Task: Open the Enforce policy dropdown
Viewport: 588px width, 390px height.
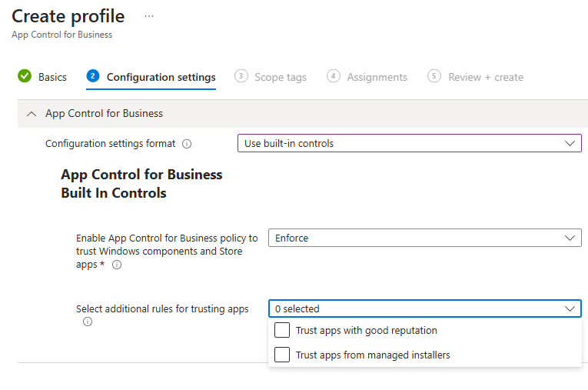Action: 424,238
